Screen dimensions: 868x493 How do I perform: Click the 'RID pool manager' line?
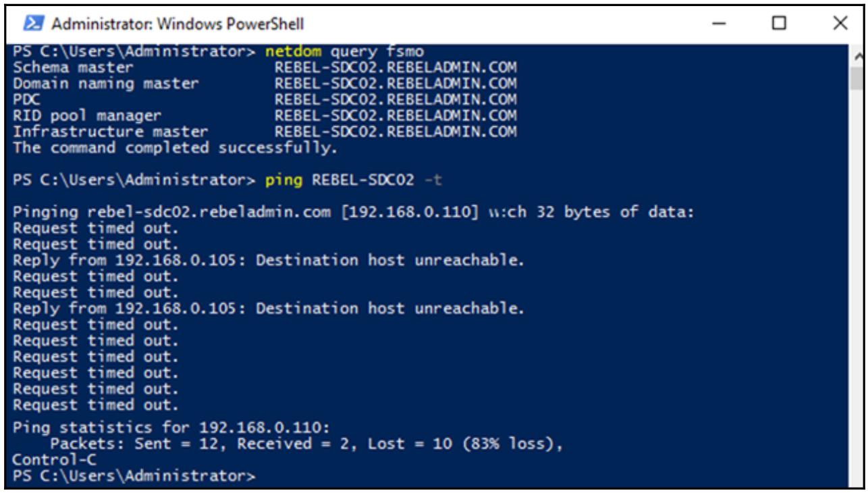(87, 113)
